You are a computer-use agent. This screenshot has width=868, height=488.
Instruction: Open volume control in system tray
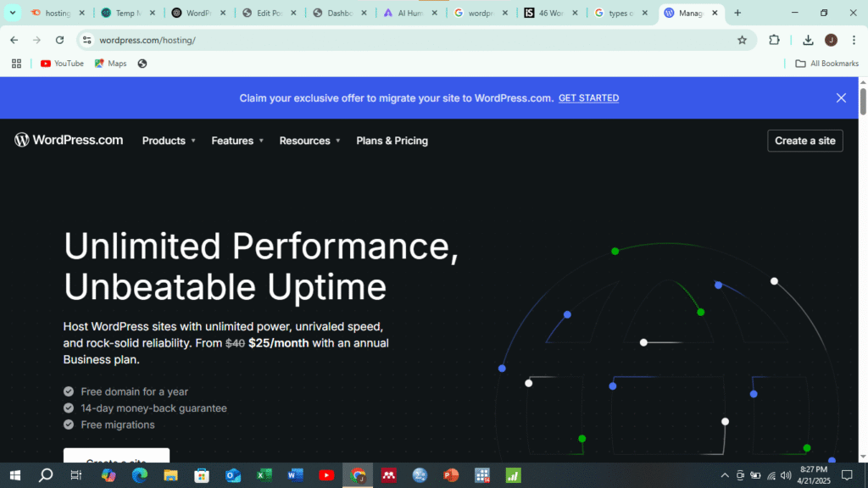click(786, 475)
